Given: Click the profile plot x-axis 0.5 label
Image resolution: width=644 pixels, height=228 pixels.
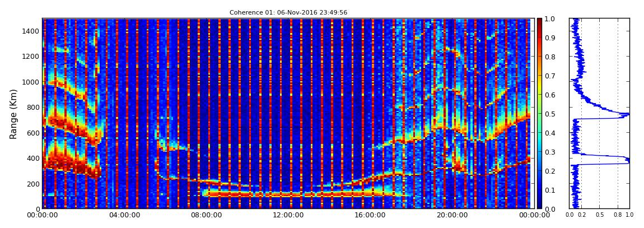Looking at the screenshot, I should (599, 215).
